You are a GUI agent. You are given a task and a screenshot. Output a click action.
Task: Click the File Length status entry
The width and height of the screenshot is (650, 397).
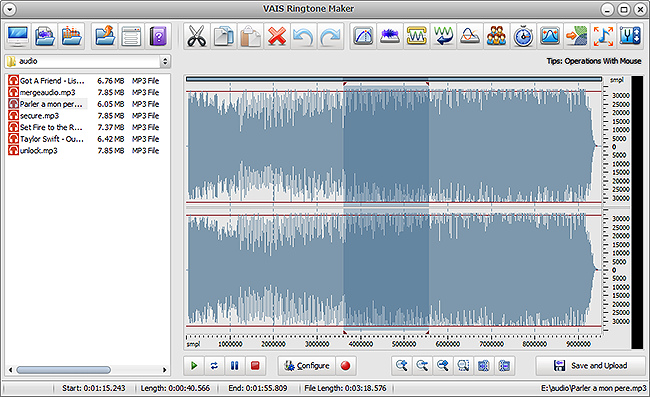point(345,388)
